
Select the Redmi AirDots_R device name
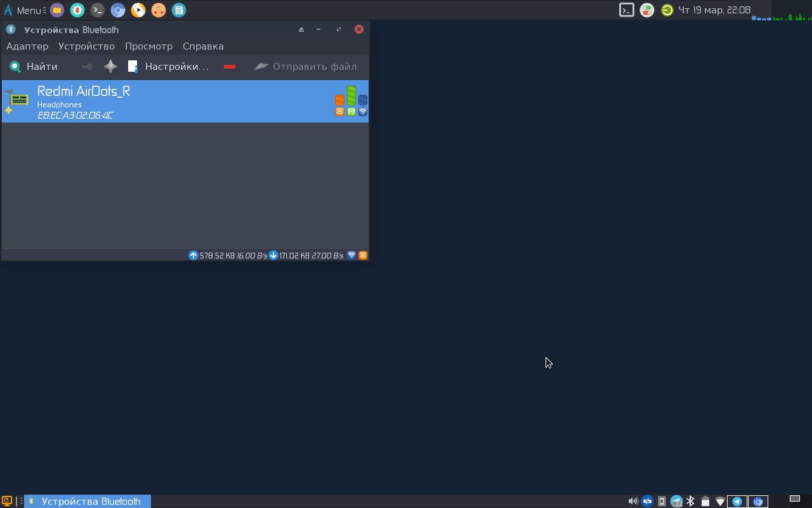point(84,91)
